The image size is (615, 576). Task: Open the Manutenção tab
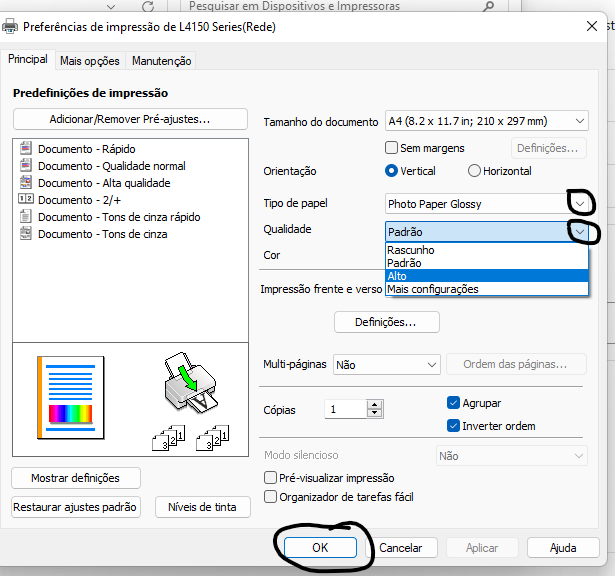(x=161, y=61)
